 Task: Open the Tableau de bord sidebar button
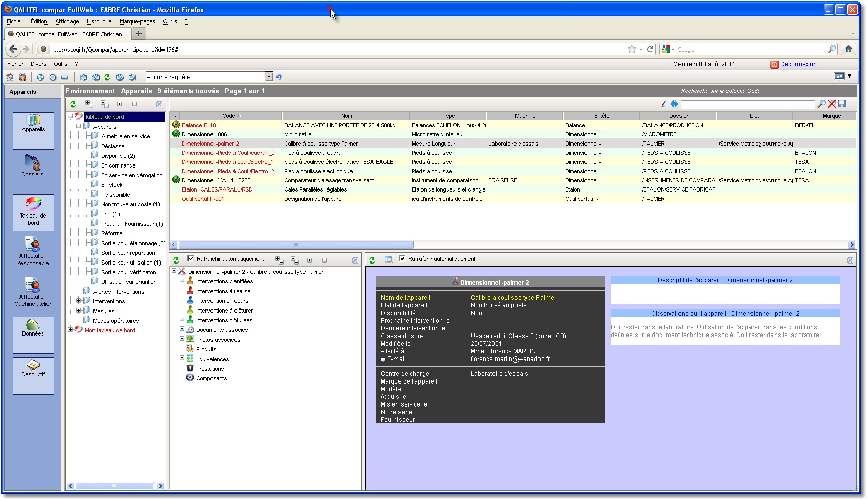click(x=33, y=212)
